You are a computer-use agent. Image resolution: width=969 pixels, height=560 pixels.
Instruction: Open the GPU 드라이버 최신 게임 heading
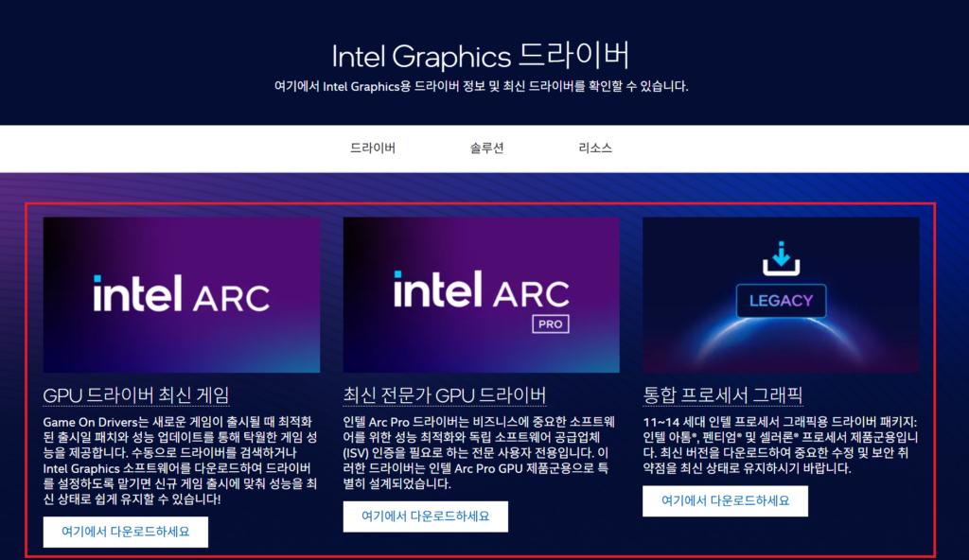(x=136, y=394)
